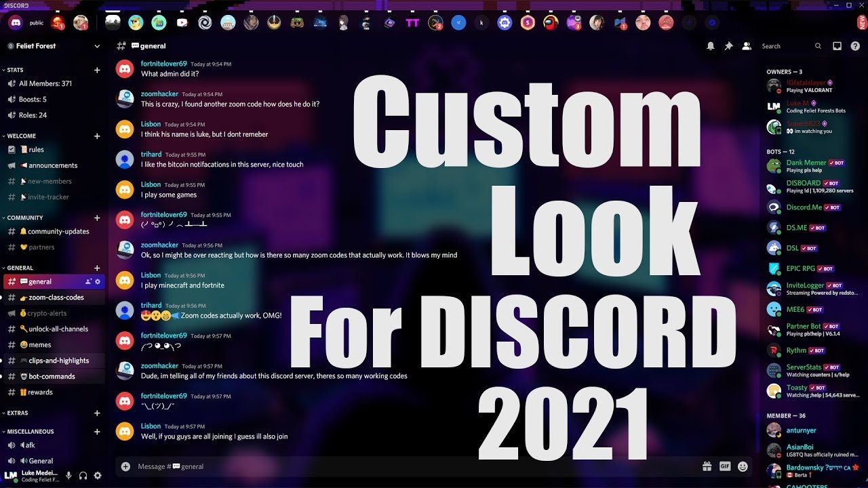Open the clips-and-highlights channel
The image size is (868, 488).
point(54,361)
